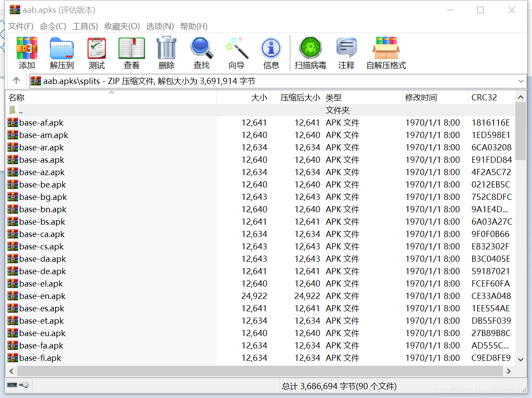Click the archive icon of base-de.apk
The image size is (532, 398).
click(13, 271)
